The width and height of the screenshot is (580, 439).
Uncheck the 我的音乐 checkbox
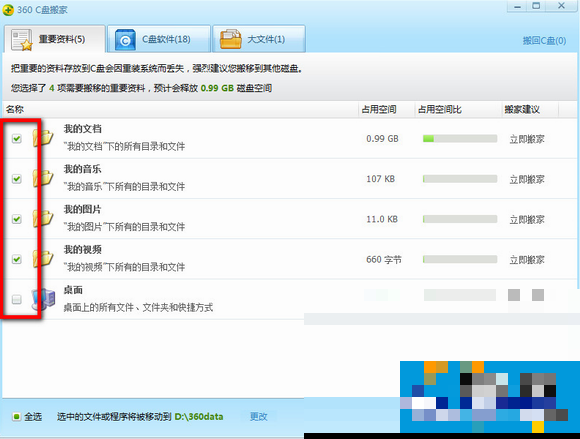pyautogui.click(x=16, y=179)
